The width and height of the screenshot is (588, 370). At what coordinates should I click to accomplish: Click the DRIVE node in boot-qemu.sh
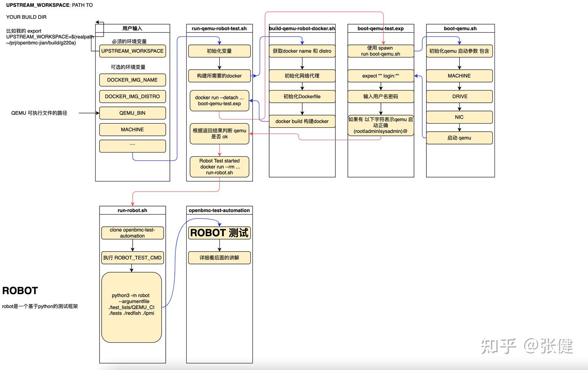459,97
